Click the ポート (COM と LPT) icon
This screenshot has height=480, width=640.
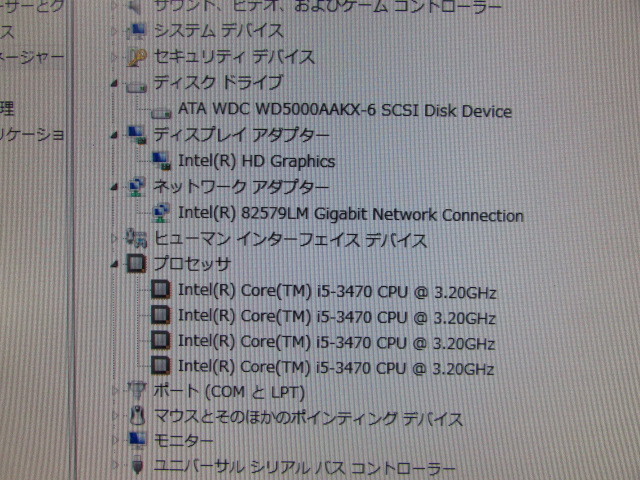pos(136,391)
